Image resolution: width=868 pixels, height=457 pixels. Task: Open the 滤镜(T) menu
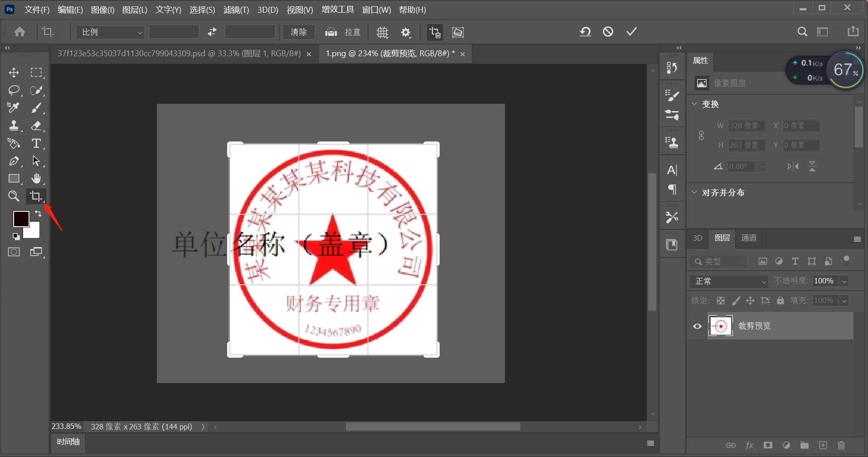tap(236, 10)
